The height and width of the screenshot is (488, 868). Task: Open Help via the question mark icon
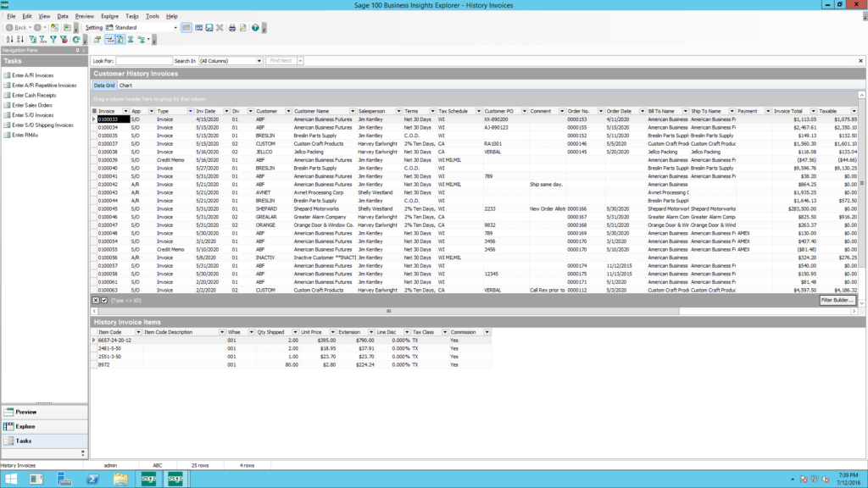click(x=253, y=27)
